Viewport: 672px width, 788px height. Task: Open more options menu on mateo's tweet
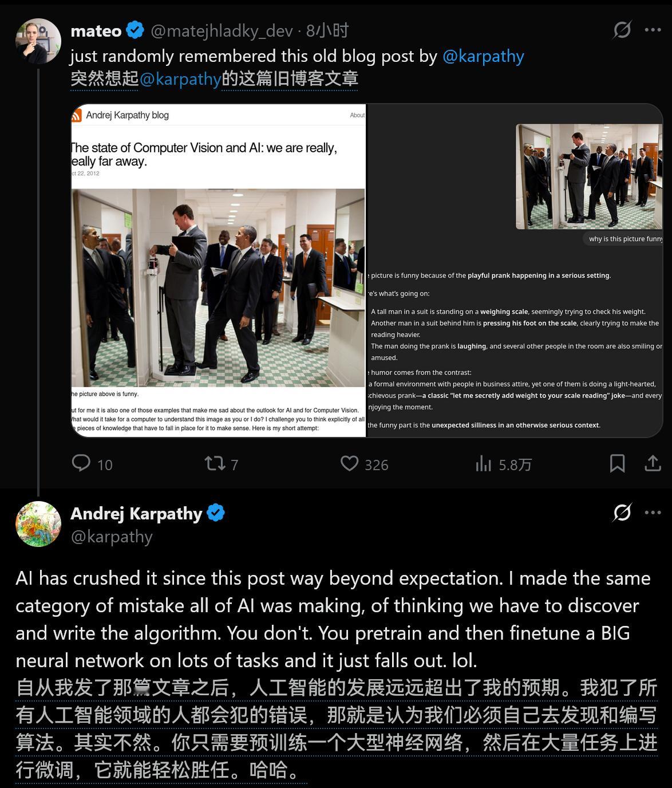[653, 30]
